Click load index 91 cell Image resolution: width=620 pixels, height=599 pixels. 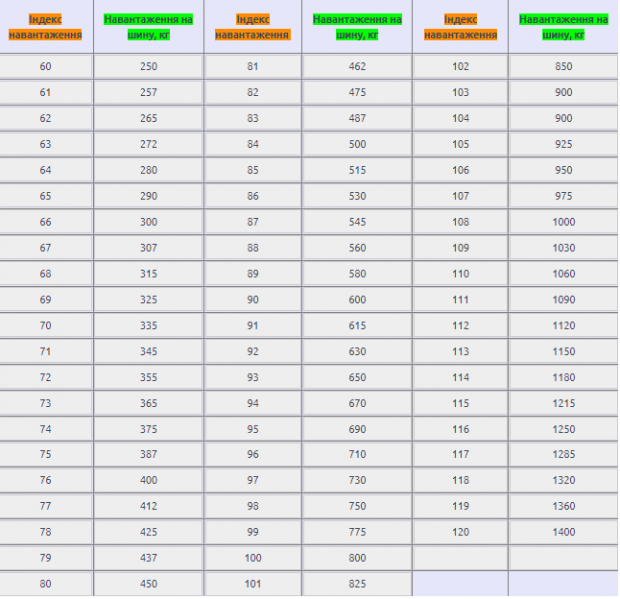[x=252, y=326]
